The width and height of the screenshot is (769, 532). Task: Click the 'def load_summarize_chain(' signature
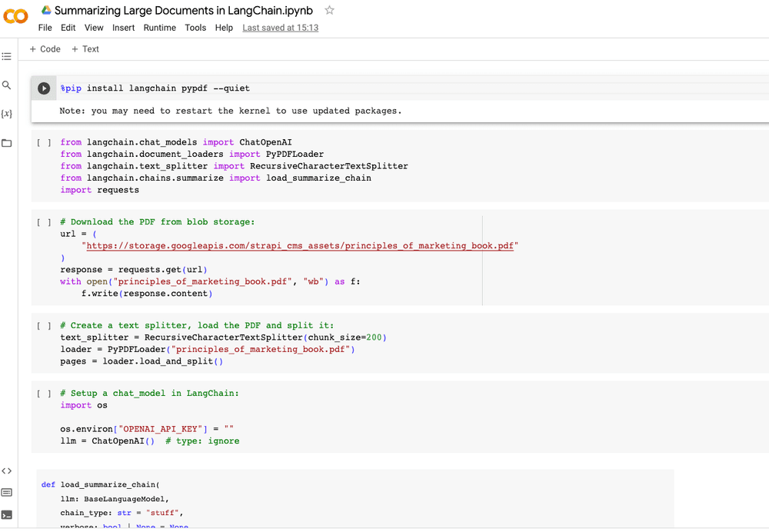101,484
